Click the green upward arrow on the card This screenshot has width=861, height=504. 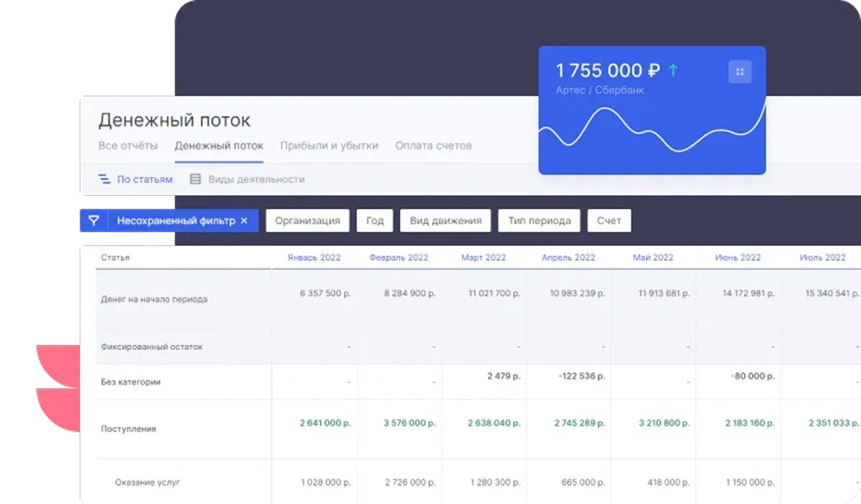[x=673, y=70]
